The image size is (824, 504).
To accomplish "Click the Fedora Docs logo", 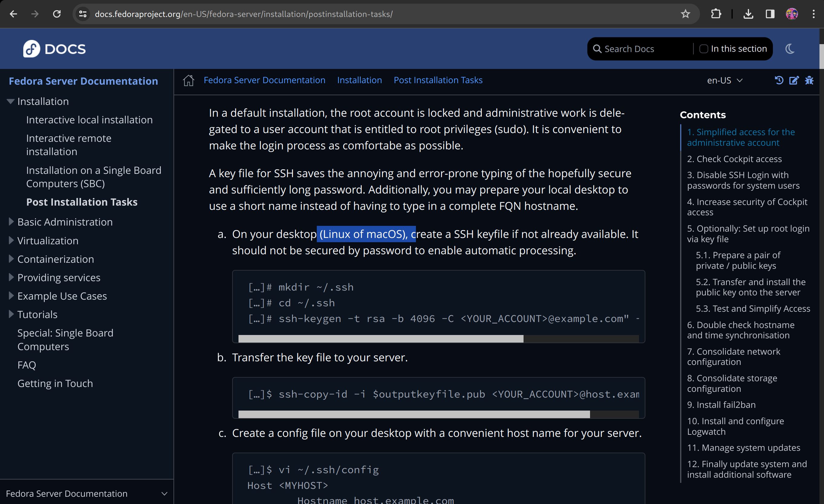I will click(x=54, y=49).
